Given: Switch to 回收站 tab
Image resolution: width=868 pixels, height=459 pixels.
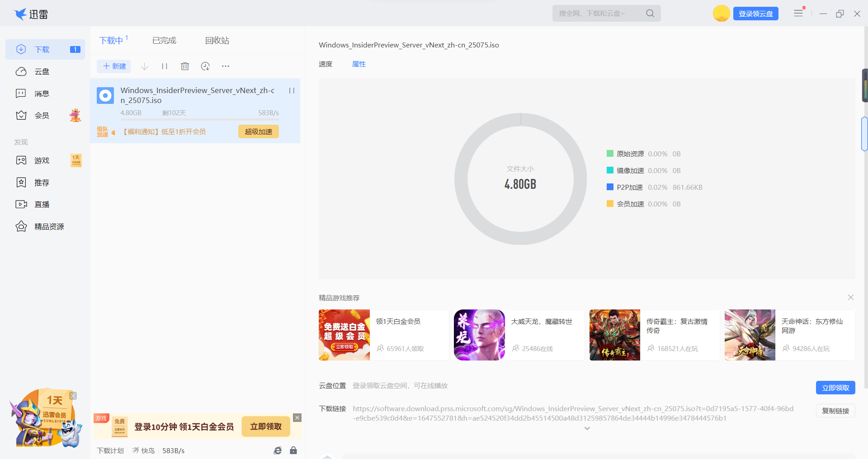Looking at the screenshot, I should [217, 40].
